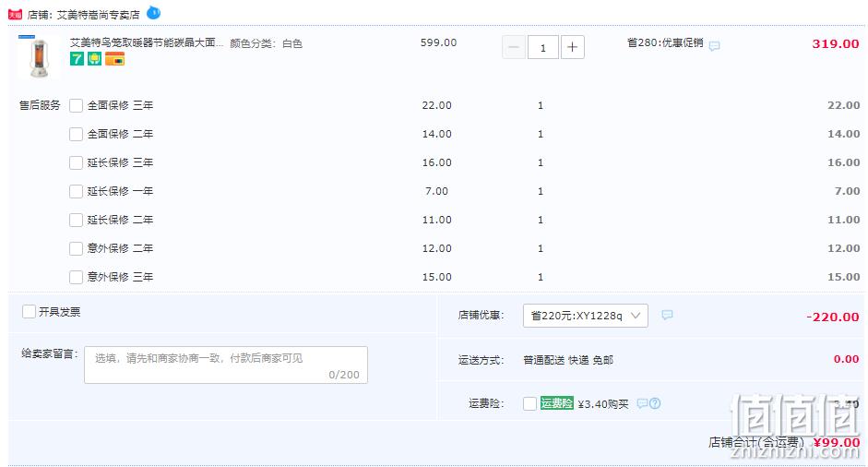Screen dimensions: 868x467
Task: Click the 省280:优惠促销 promotion text
Action: (x=665, y=42)
